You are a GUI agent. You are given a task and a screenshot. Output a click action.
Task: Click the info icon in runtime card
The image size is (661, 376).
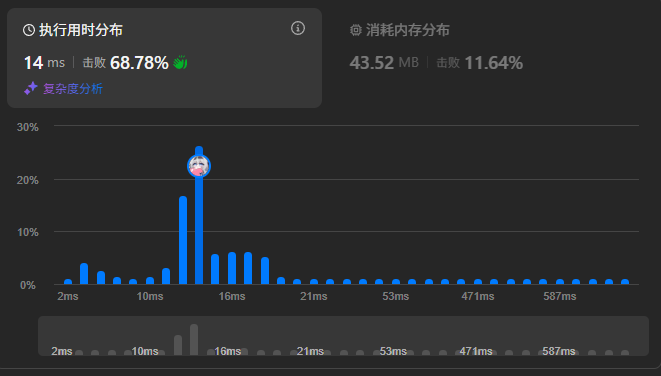tap(298, 28)
